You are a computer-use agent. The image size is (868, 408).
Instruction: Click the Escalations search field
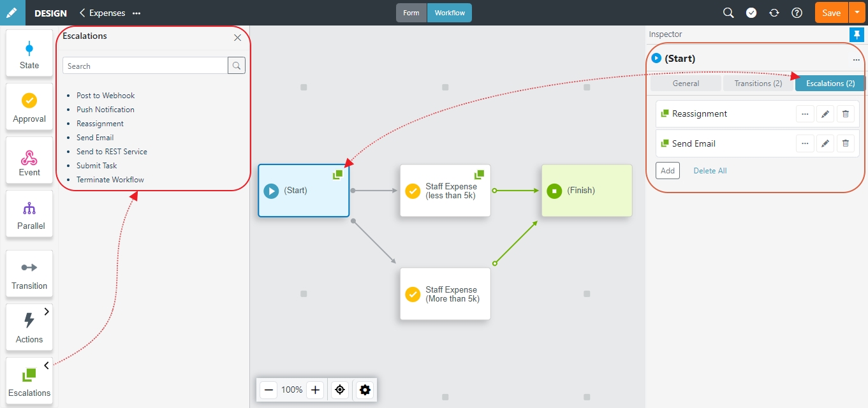click(145, 66)
